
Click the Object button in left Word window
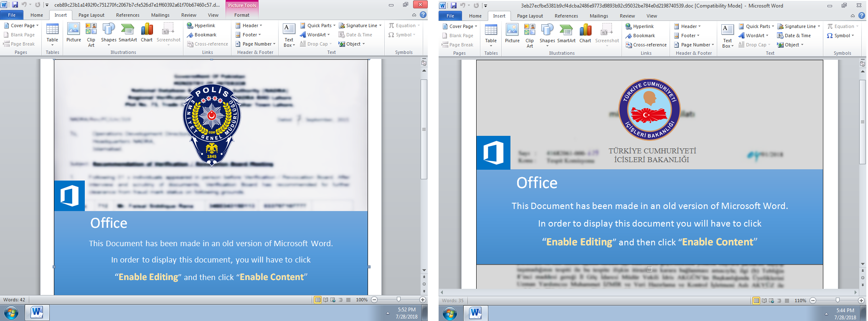(352, 44)
